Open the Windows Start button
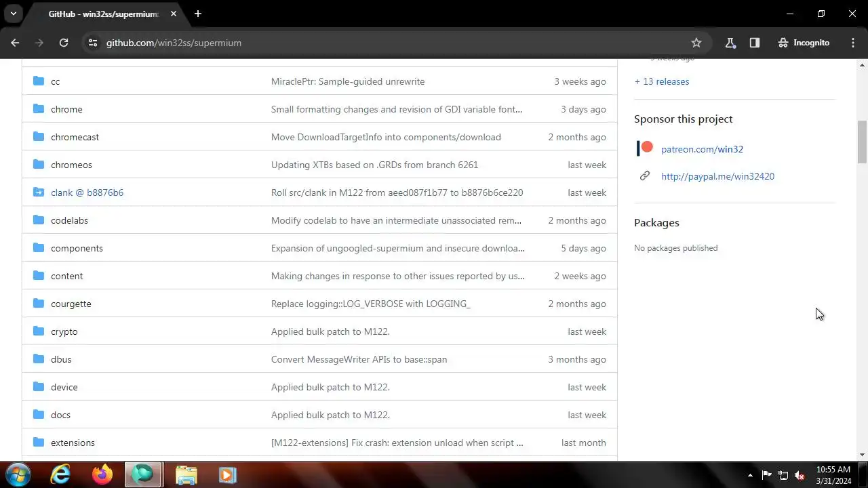The image size is (868, 488). pos(18,474)
